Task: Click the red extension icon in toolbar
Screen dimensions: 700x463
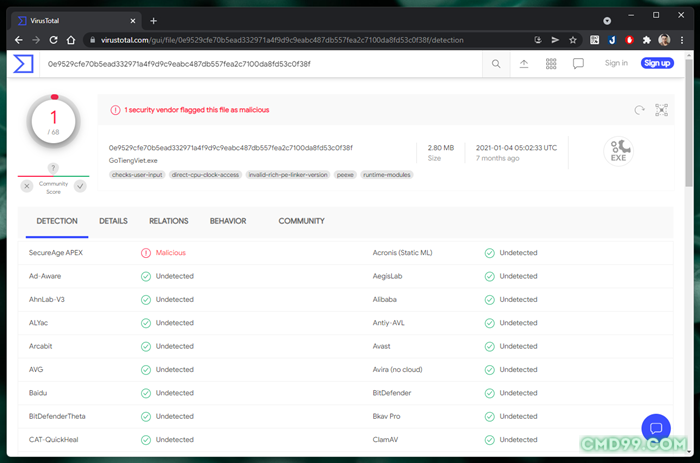Action: (629, 40)
